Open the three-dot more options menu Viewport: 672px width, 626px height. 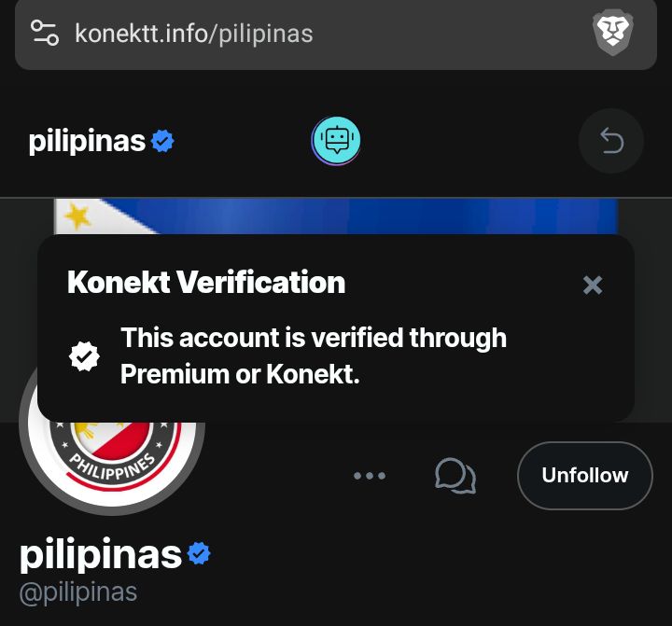pyautogui.click(x=370, y=476)
